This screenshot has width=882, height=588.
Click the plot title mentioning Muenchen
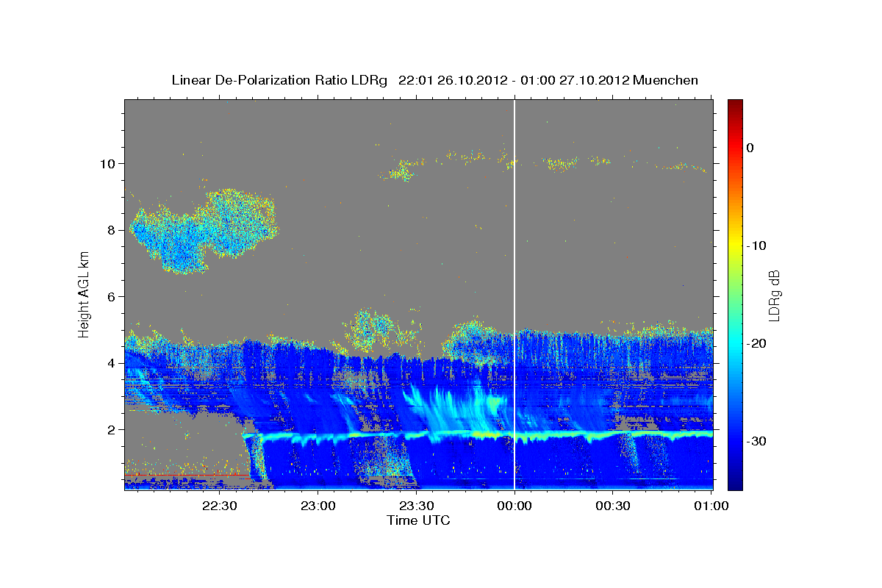click(x=434, y=80)
